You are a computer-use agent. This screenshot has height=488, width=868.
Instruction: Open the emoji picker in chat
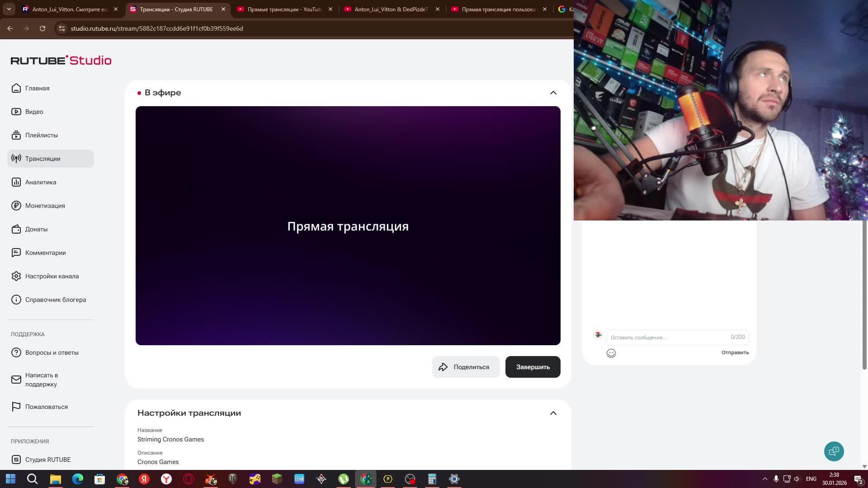[611, 353]
